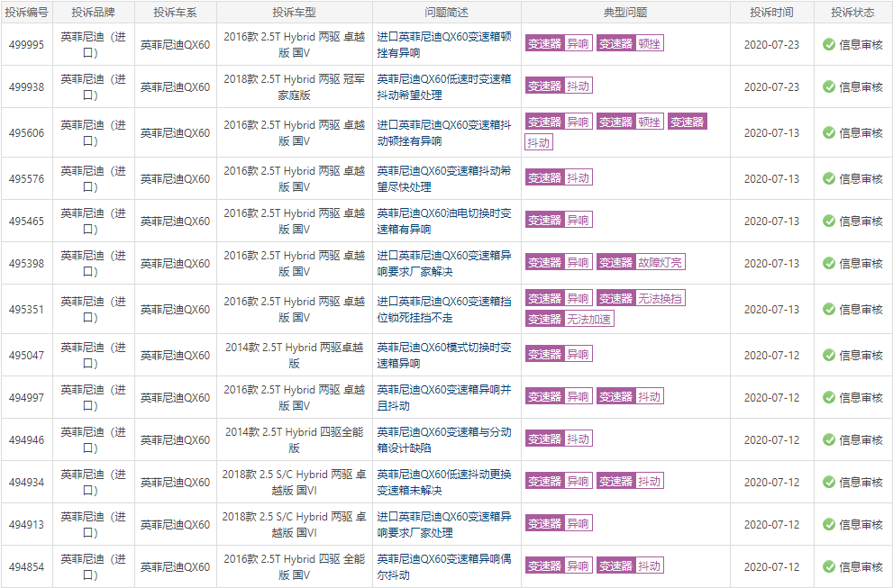Select the 投诉编号 column header
Screen dimensions: 893x588
pos(27,13)
